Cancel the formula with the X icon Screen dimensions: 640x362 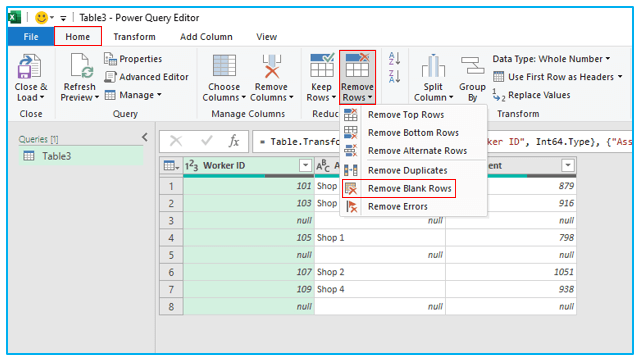point(176,141)
